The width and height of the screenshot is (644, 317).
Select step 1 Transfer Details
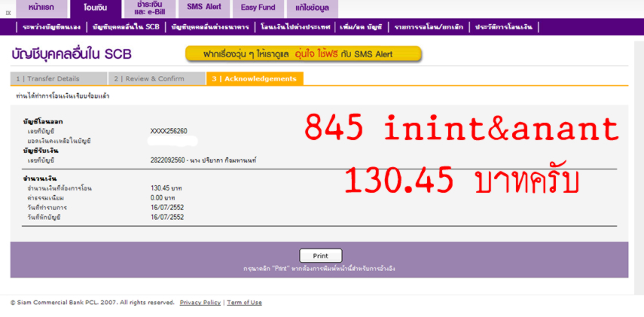pos(59,79)
